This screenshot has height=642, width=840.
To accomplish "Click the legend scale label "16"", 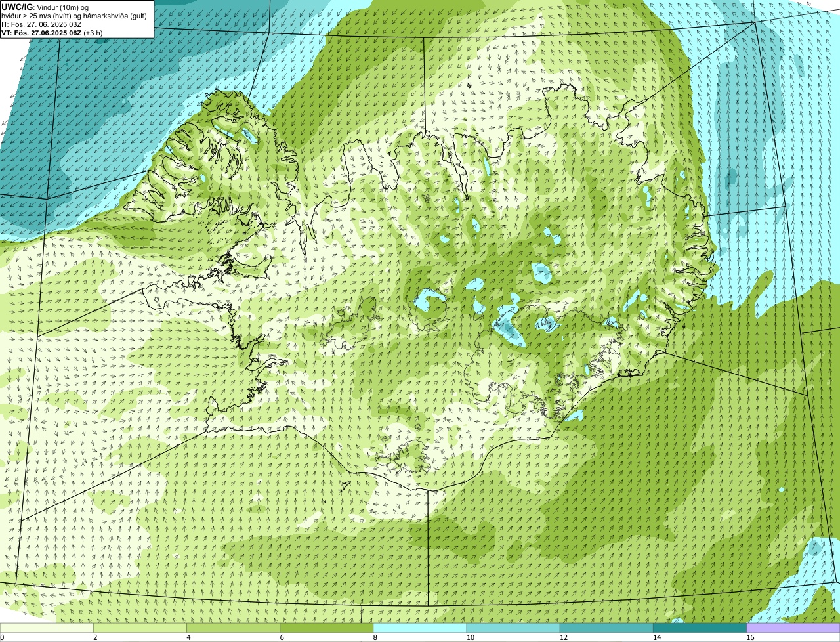I will click(750, 637).
